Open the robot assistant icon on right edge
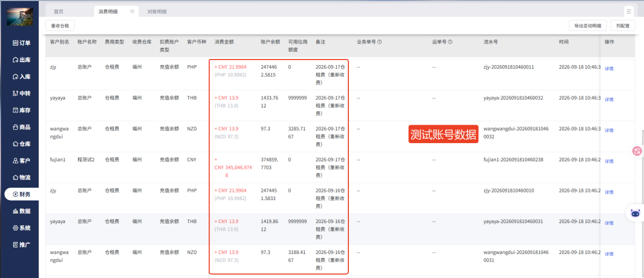The width and height of the screenshot is (644, 278). (635, 213)
